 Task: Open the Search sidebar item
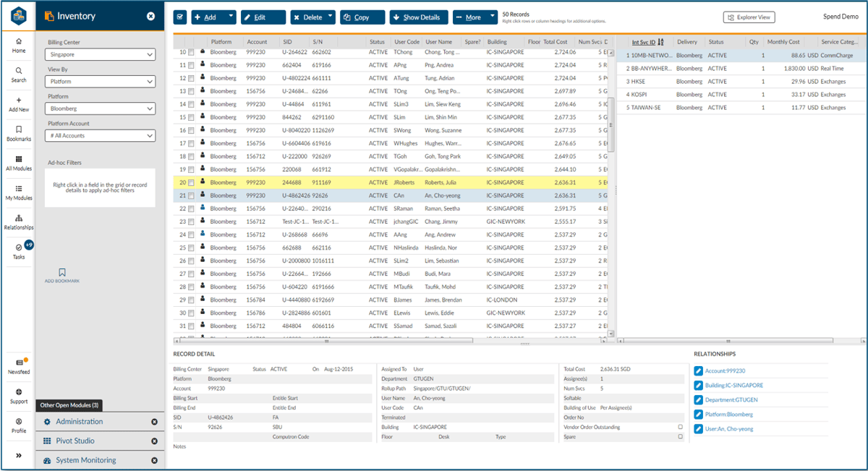click(19, 75)
